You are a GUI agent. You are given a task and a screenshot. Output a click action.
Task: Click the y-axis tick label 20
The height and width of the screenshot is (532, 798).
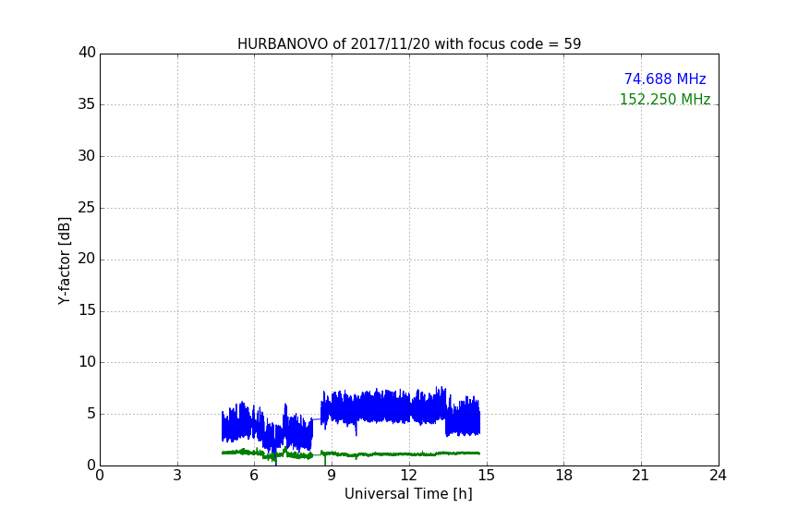[x=87, y=259]
